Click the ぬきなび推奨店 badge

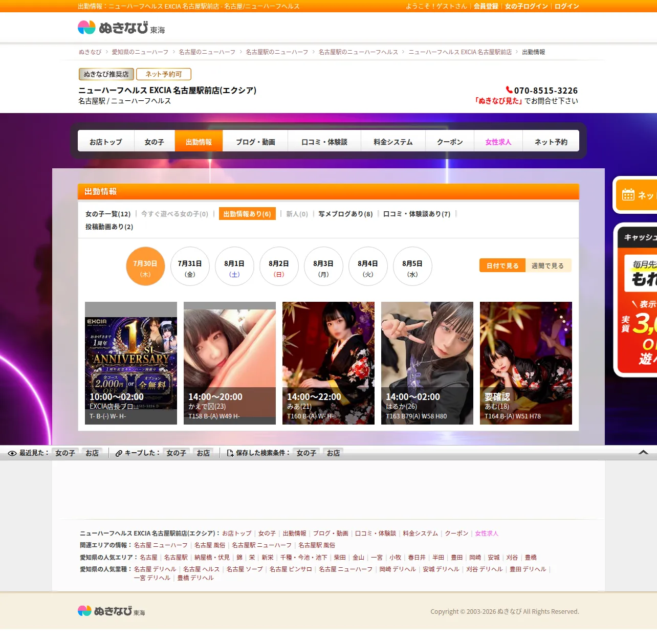tap(106, 74)
